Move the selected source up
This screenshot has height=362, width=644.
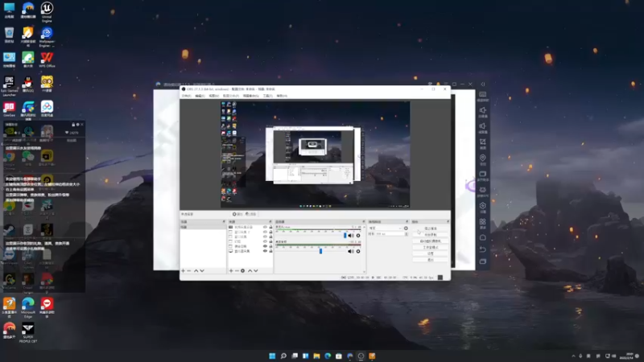(x=250, y=271)
